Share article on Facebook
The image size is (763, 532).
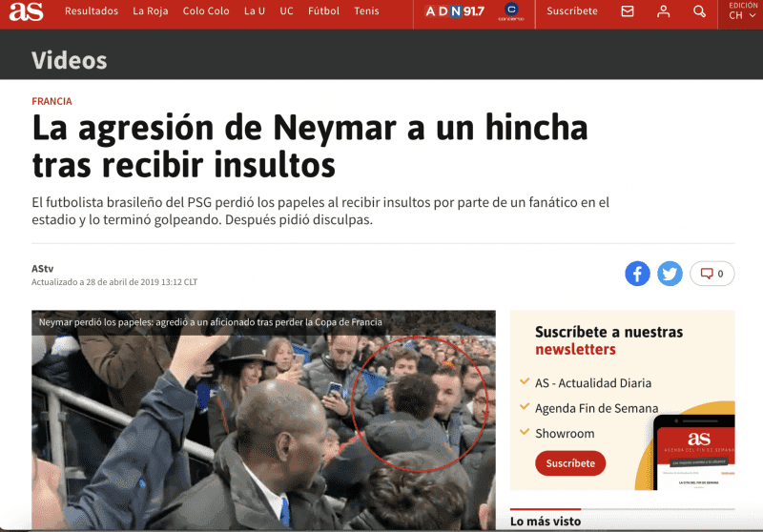637,274
